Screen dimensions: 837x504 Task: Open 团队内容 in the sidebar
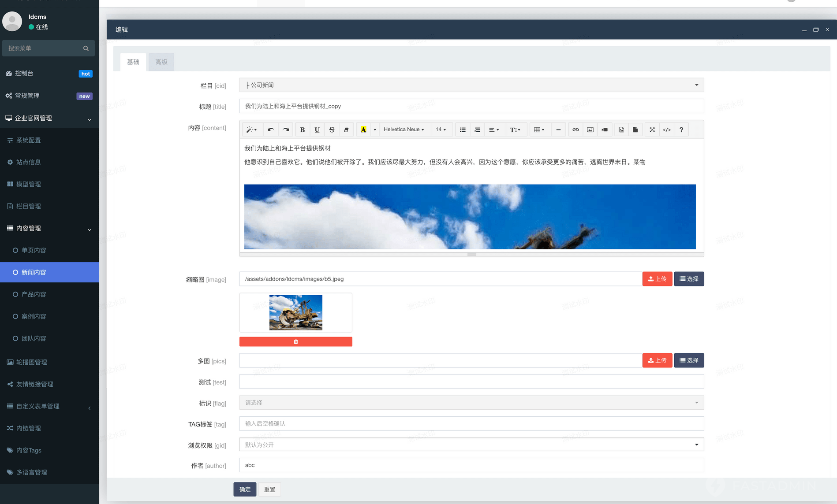coord(49,338)
